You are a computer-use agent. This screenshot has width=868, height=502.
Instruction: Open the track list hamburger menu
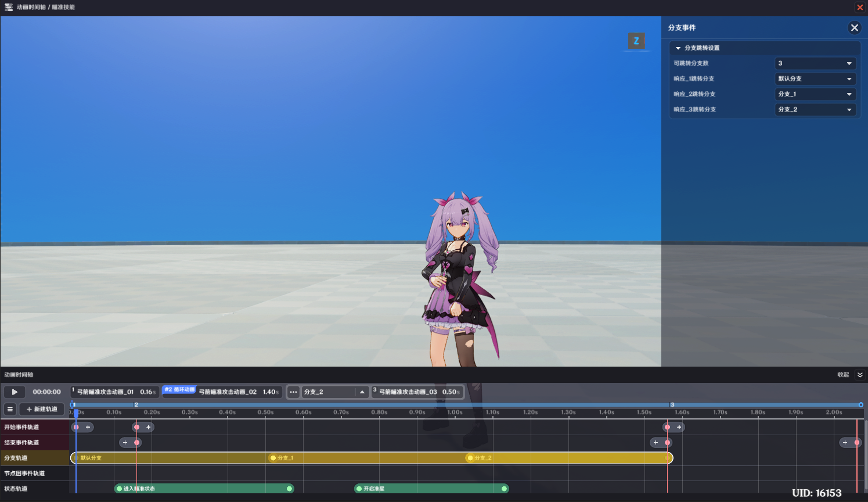pos(10,409)
